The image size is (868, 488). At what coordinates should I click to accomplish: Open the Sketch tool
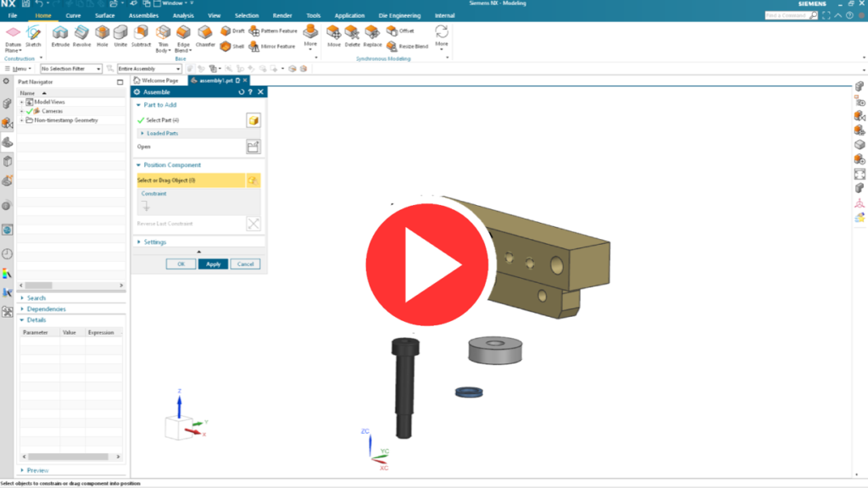coord(33,34)
